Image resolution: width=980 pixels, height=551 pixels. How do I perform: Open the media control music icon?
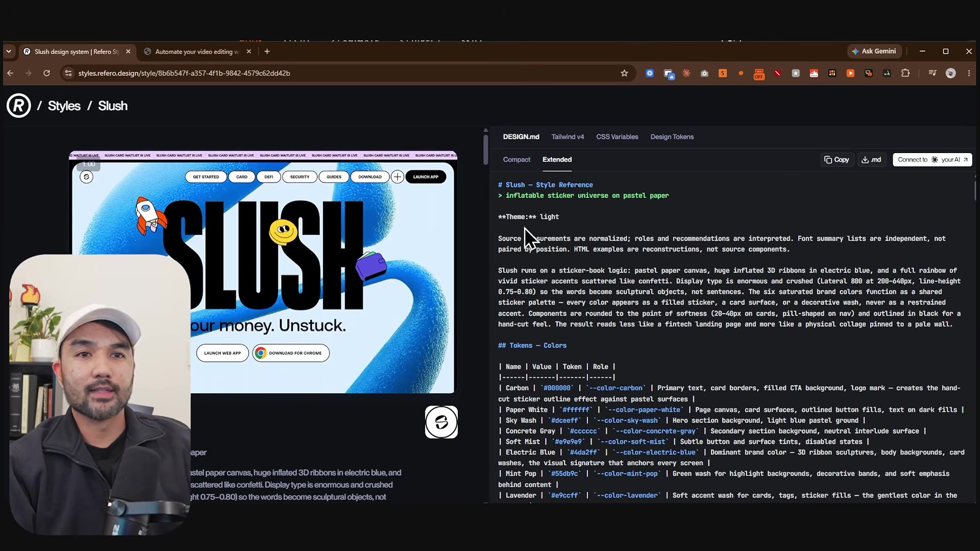(932, 73)
